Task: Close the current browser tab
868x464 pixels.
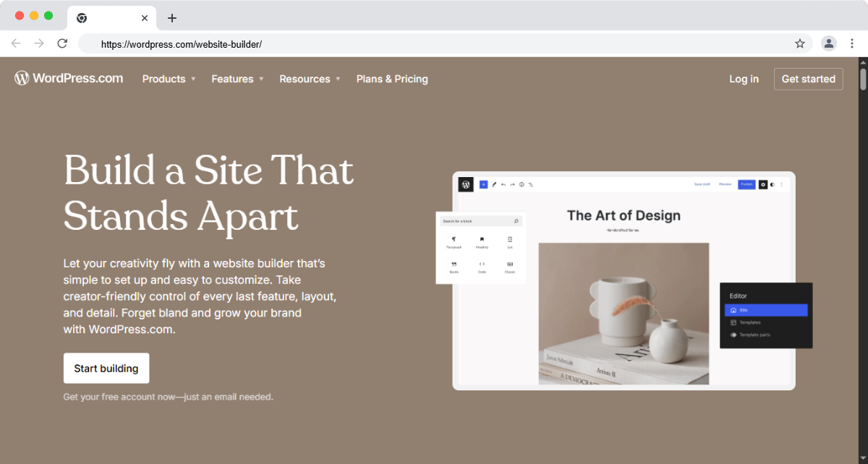Action: (145, 18)
